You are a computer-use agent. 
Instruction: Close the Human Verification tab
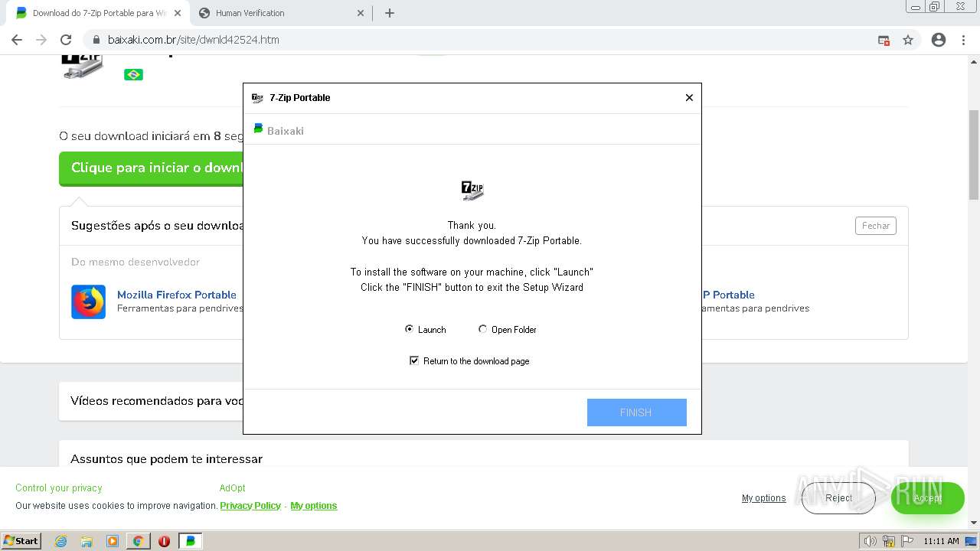[361, 13]
